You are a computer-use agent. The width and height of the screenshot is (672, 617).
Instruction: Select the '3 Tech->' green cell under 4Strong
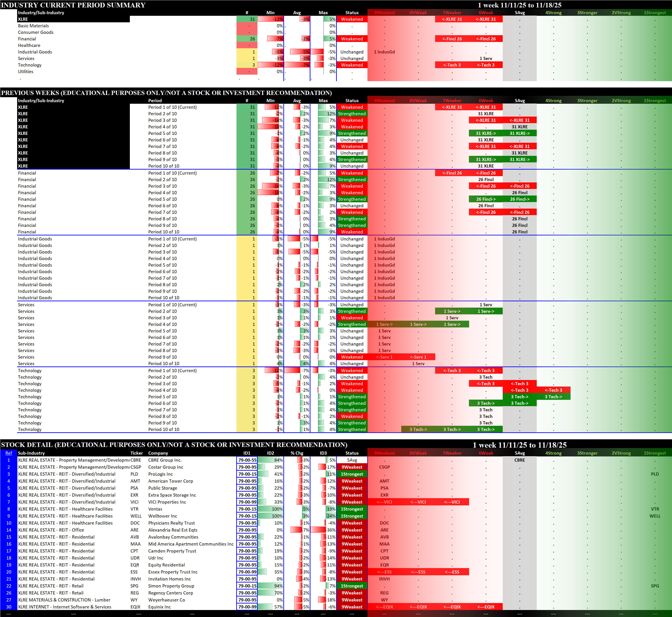pyautogui.click(x=553, y=397)
